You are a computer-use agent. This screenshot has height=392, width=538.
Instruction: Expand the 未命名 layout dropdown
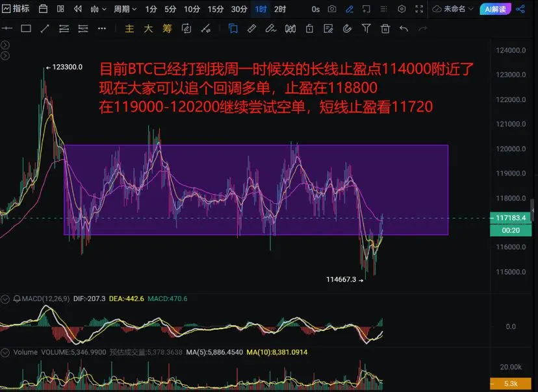453,9
